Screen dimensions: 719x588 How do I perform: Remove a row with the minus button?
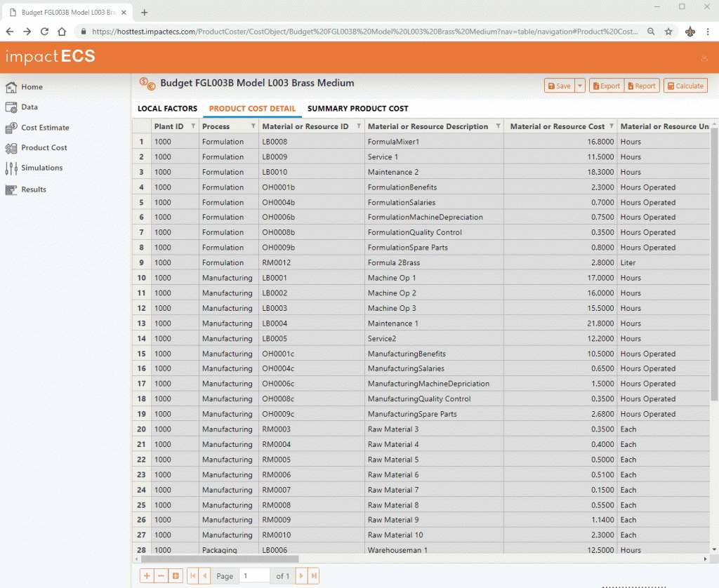pos(161,575)
